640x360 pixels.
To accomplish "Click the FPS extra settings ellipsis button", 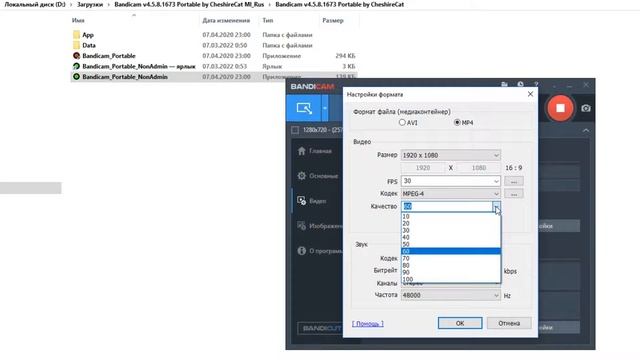I will (x=513, y=181).
